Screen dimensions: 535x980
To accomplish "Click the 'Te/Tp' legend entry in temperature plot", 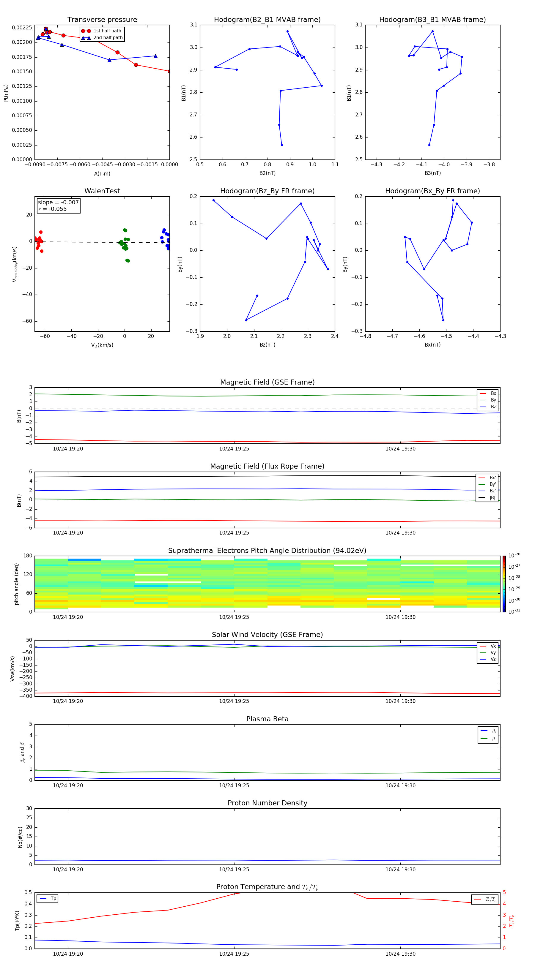I will (x=485, y=899).
